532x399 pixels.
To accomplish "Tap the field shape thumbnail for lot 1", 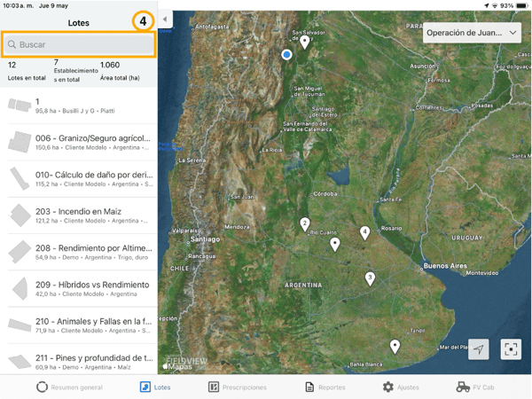I will pos(20,106).
